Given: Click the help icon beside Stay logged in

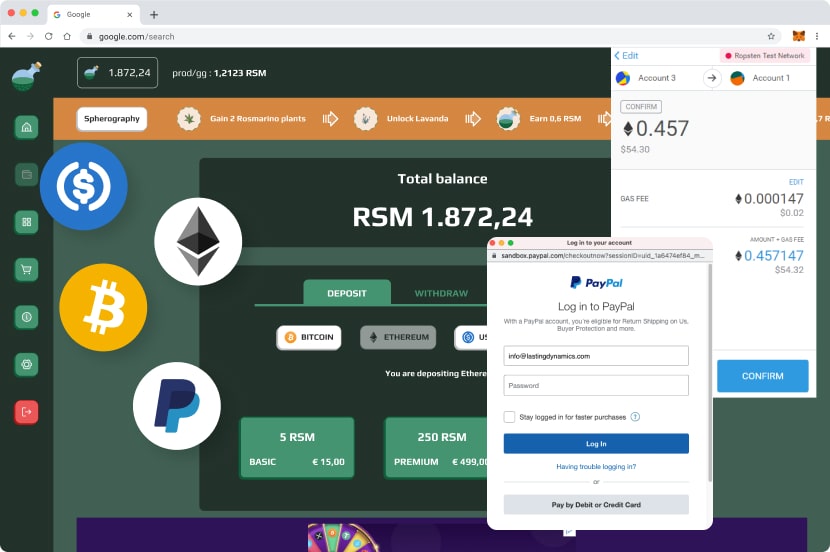Looking at the screenshot, I should click(x=635, y=417).
